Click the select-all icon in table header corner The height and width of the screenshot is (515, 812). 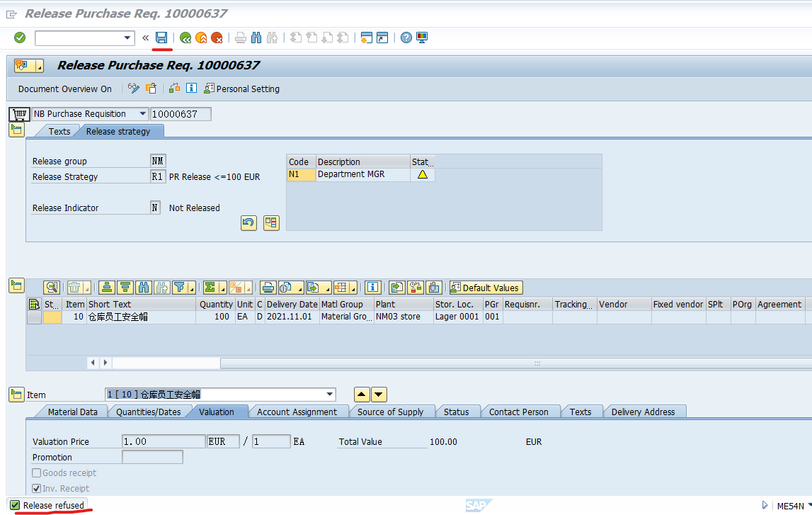coord(34,305)
